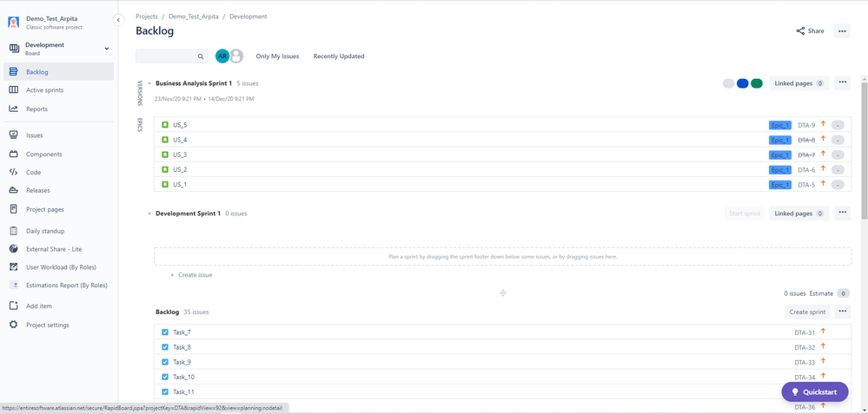Click the Create sprint button
The height and width of the screenshot is (414, 868).
pos(807,312)
